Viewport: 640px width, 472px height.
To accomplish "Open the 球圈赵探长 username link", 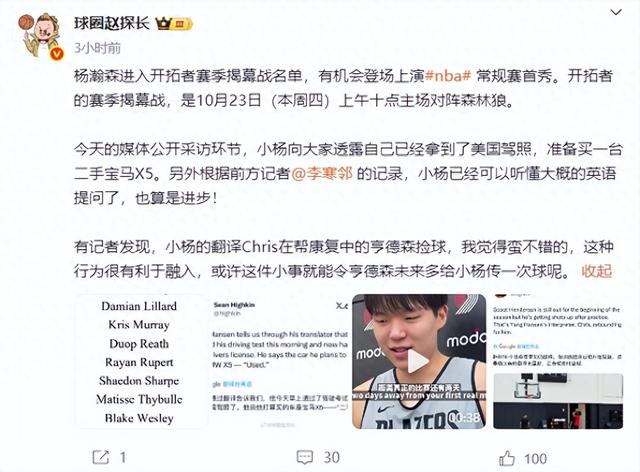I will pyautogui.click(x=111, y=23).
